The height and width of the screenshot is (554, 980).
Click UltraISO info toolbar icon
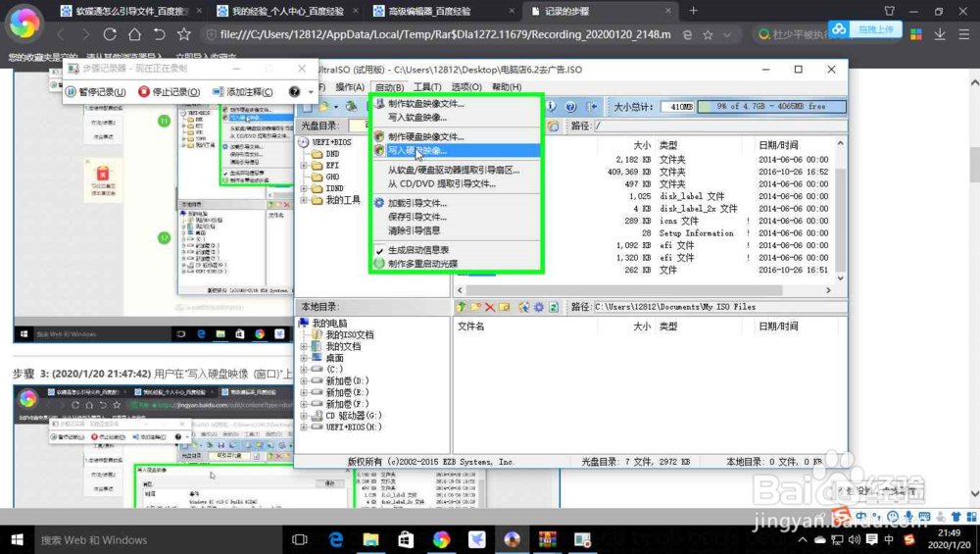(x=551, y=106)
